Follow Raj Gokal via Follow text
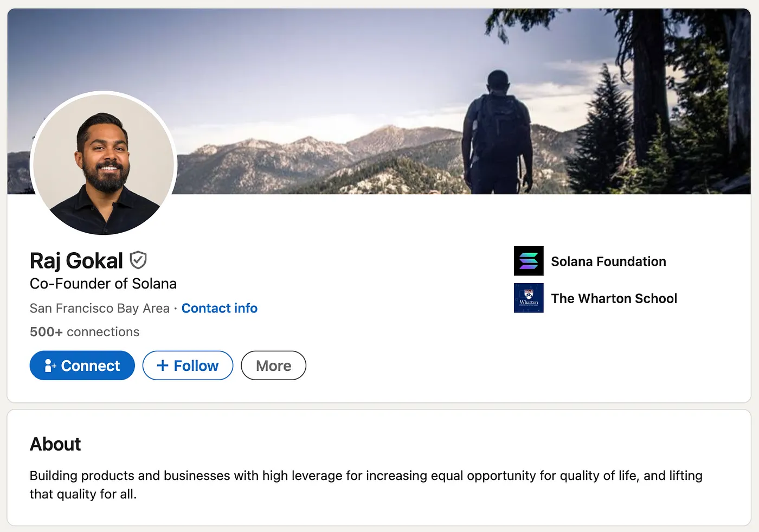Viewport: 759px width, 532px height. [x=196, y=366]
